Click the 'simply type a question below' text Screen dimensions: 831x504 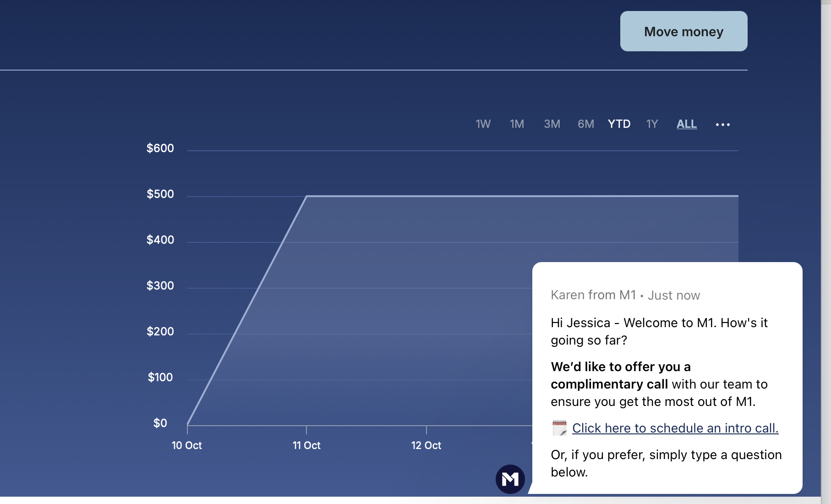(x=666, y=463)
